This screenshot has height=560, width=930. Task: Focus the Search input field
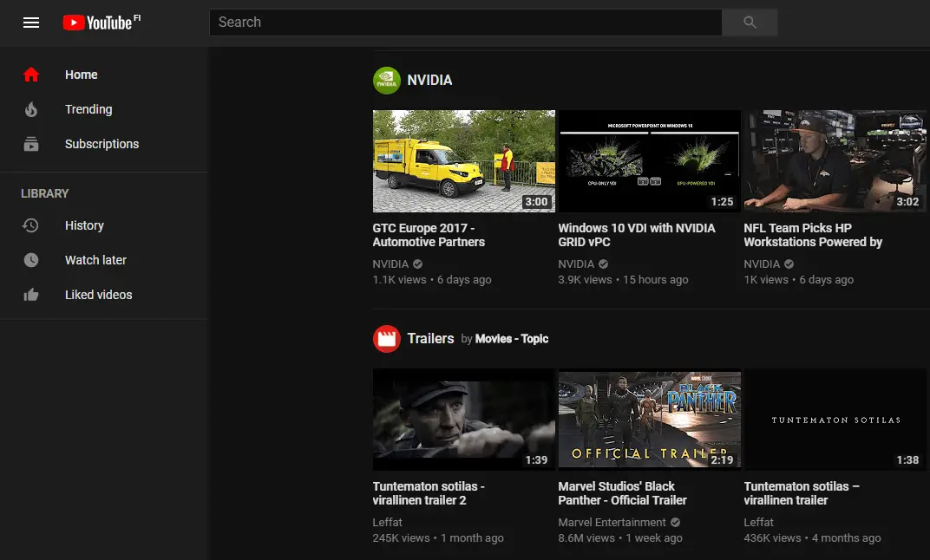[x=466, y=23]
